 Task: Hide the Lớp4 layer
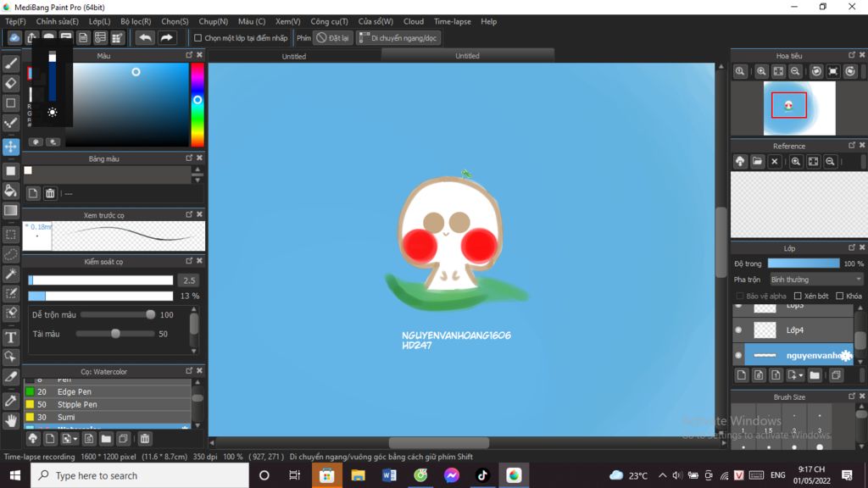(x=738, y=330)
